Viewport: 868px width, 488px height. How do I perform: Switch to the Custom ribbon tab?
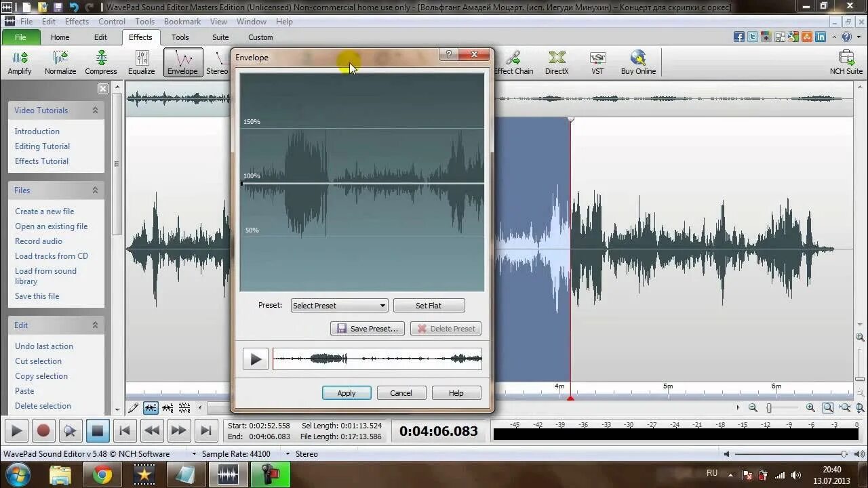(x=260, y=37)
